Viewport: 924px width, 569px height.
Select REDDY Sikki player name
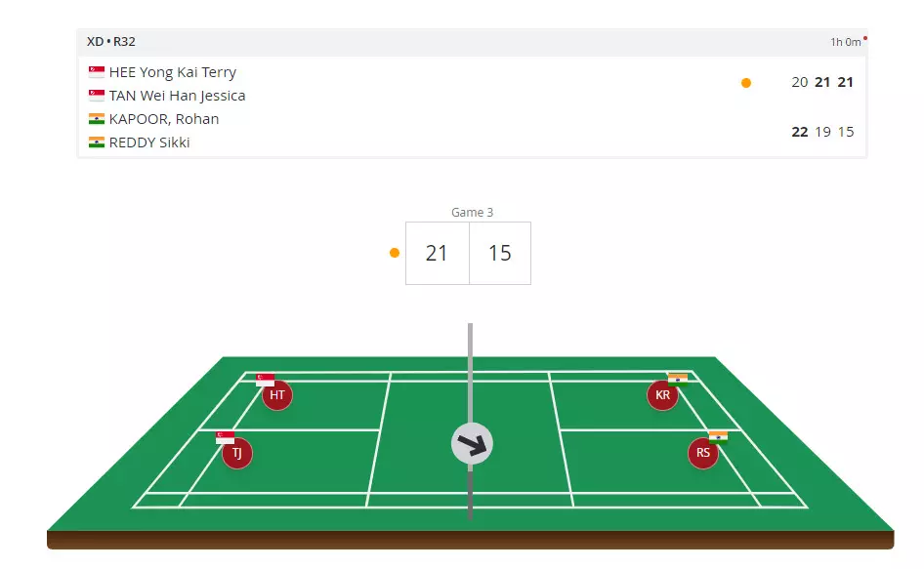149,142
